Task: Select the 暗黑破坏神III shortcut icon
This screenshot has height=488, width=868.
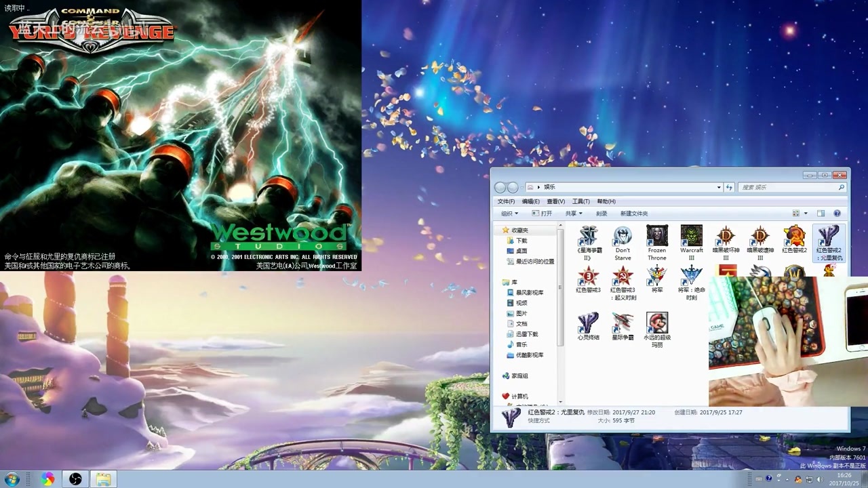Action: (x=726, y=243)
